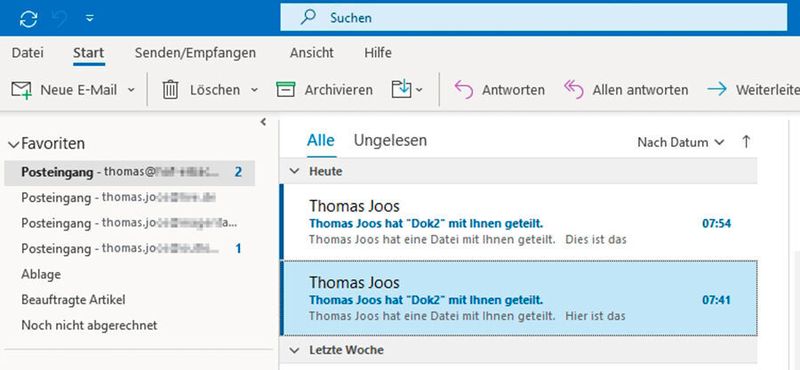
Task: Reply with the Antworten label
Action: tap(513, 90)
